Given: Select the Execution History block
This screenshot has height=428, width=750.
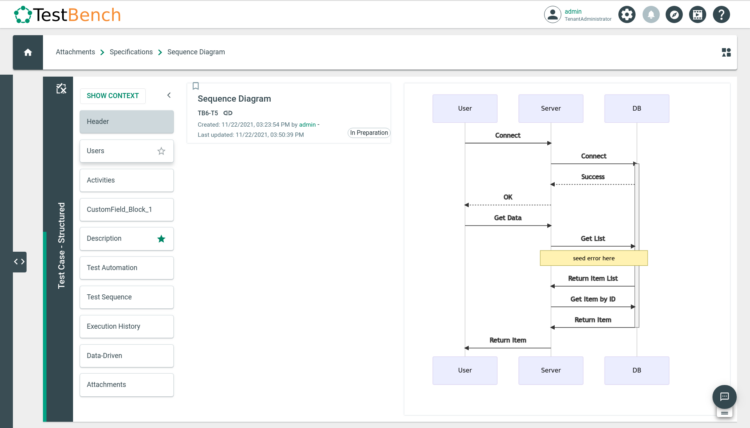Looking at the screenshot, I should click(x=127, y=327).
